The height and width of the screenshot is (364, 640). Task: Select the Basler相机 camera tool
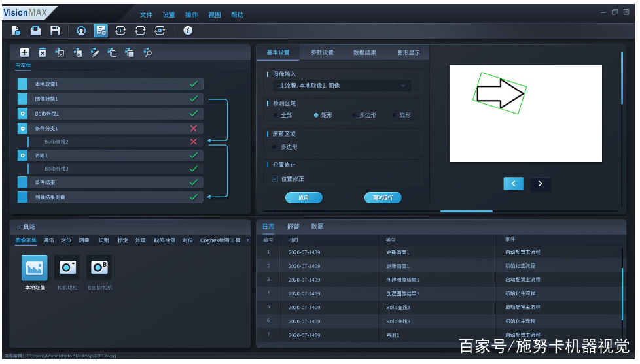pyautogui.click(x=99, y=268)
